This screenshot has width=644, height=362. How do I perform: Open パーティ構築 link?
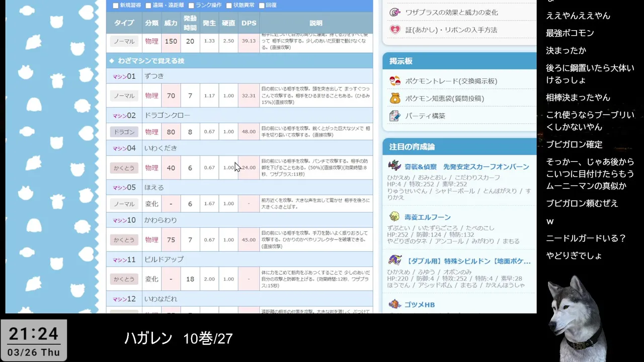pos(425,116)
